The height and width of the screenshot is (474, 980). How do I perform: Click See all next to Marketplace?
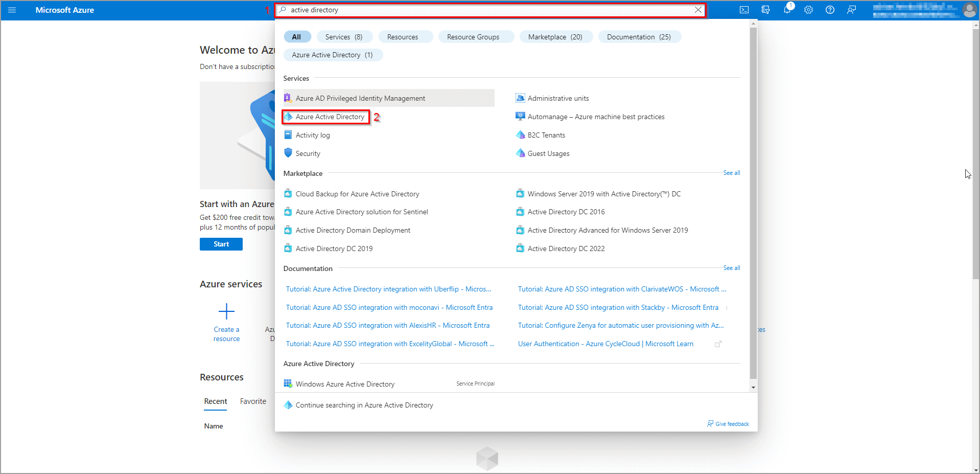click(x=731, y=173)
